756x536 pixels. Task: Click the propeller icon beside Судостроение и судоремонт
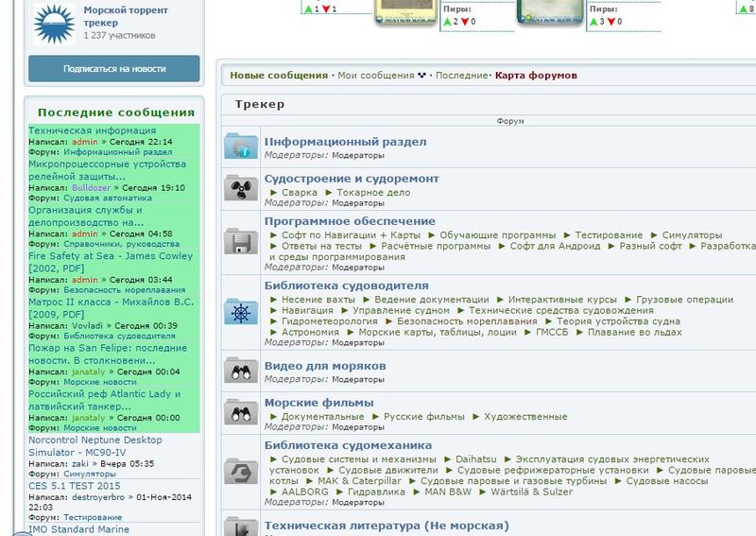pyautogui.click(x=241, y=188)
